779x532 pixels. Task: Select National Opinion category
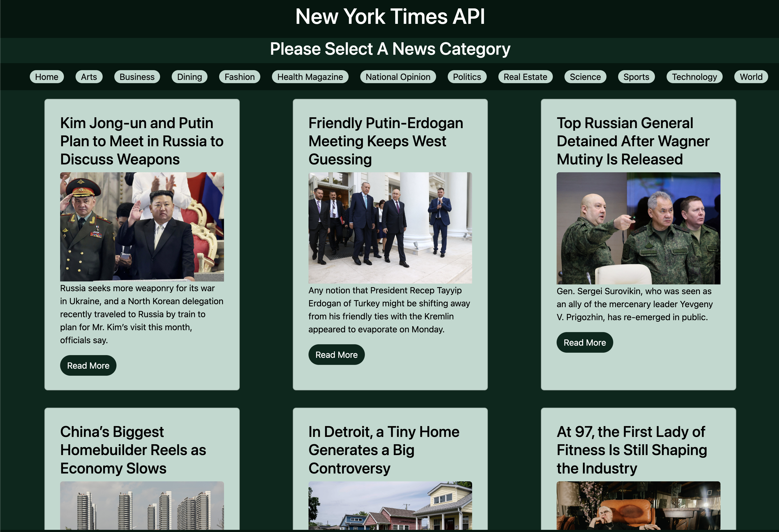(x=398, y=77)
